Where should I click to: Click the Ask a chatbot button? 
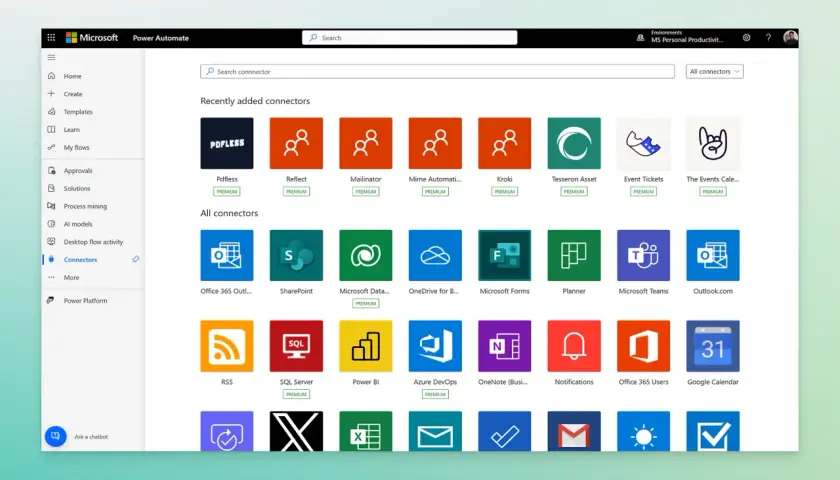[x=56, y=436]
